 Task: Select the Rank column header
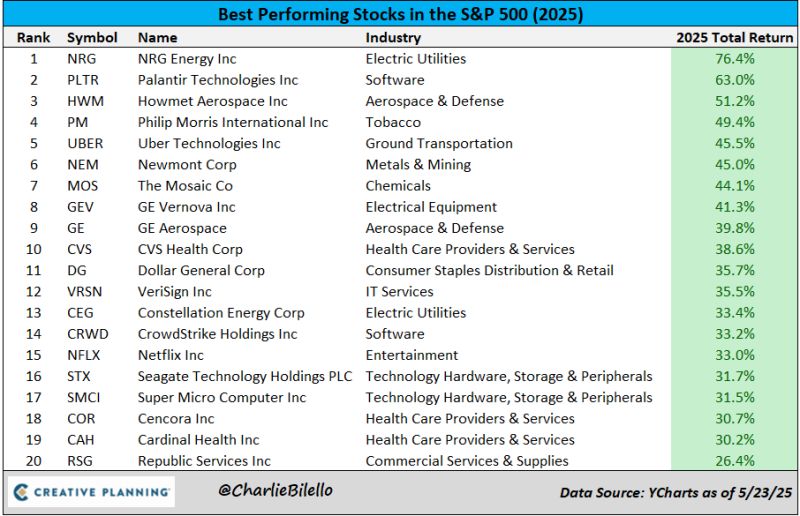pyautogui.click(x=33, y=37)
